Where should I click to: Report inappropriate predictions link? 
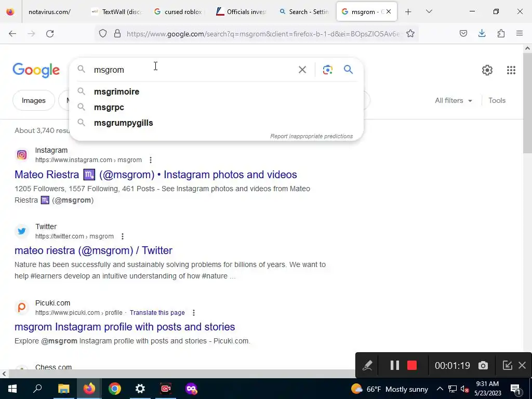(x=312, y=137)
